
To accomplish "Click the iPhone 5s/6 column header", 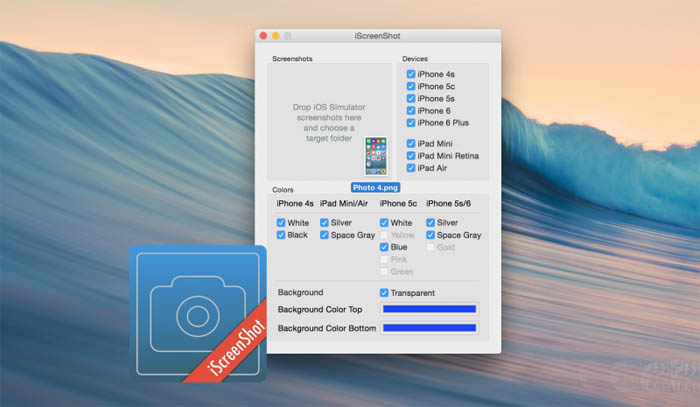I will [448, 204].
